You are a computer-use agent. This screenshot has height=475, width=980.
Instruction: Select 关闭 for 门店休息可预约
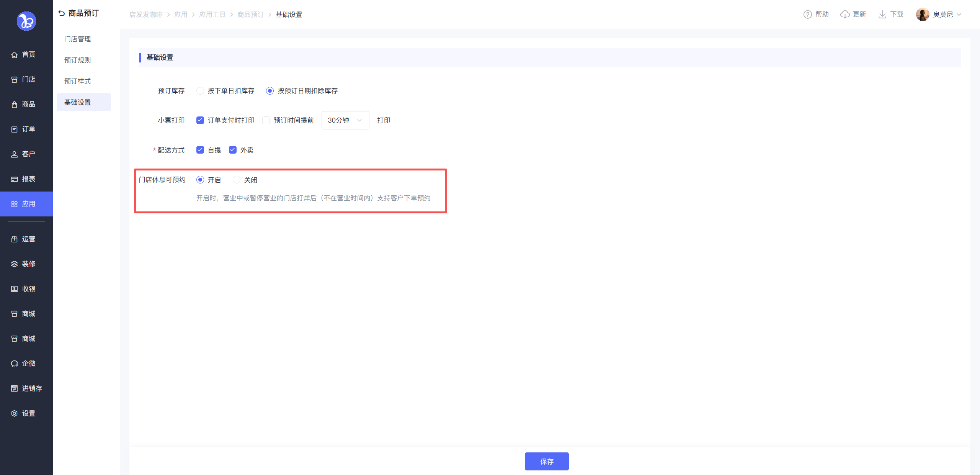pyautogui.click(x=237, y=180)
